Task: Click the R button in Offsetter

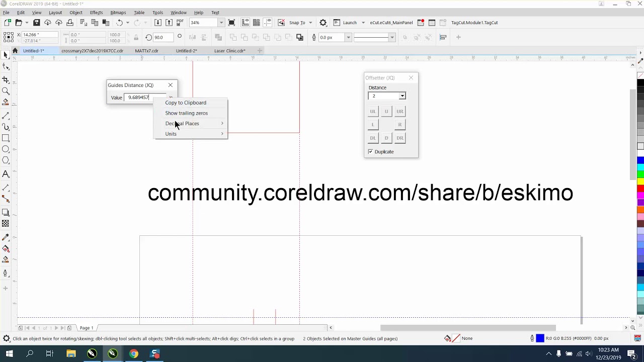Action: pyautogui.click(x=400, y=125)
